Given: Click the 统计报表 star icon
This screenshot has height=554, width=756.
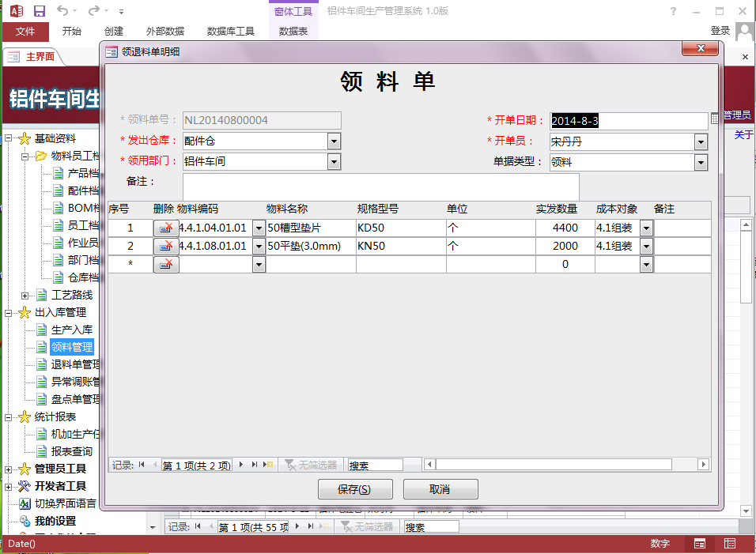Looking at the screenshot, I should tap(24, 417).
